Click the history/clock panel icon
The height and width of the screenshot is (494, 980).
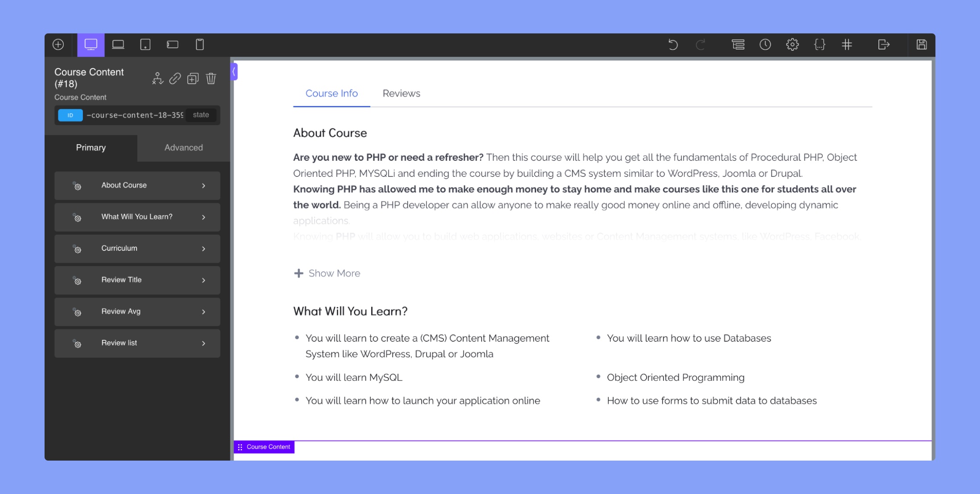point(764,44)
